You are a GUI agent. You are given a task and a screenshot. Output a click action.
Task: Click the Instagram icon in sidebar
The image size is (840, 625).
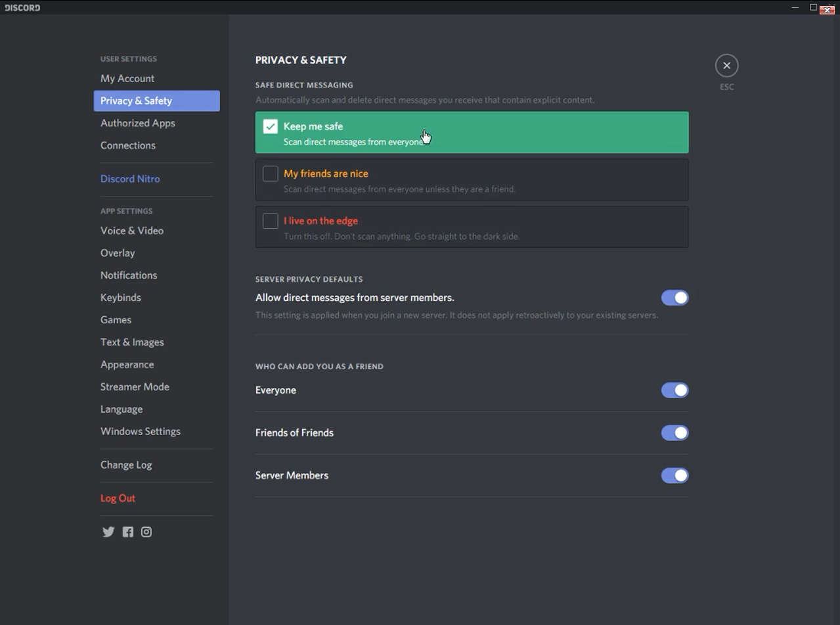click(146, 532)
